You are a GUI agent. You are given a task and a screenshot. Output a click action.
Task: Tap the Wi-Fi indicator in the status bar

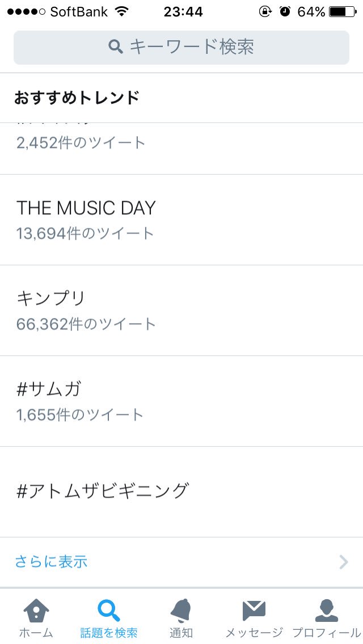(121, 11)
